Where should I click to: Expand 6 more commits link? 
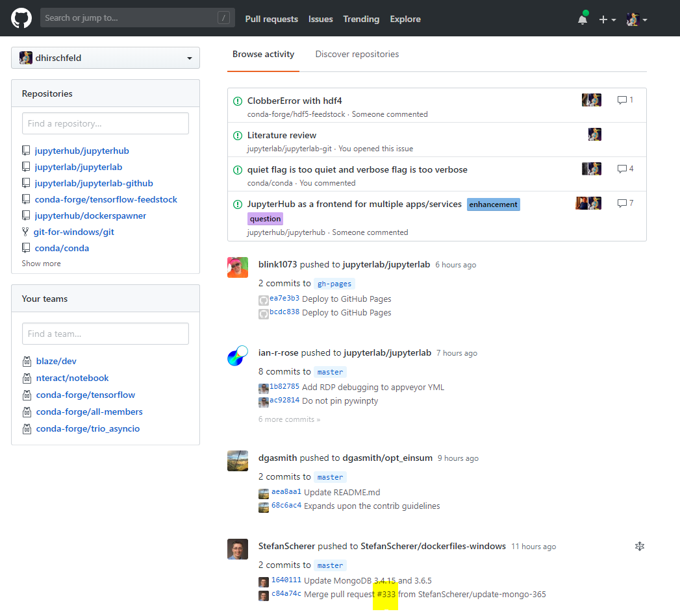(x=289, y=419)
